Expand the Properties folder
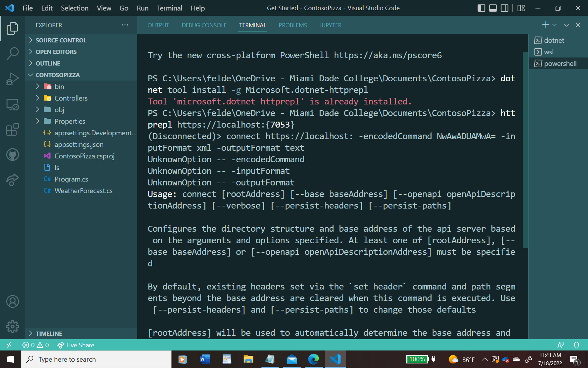This screenshot has width=588, height=368. pyautogui.click(x=81, y=121)
